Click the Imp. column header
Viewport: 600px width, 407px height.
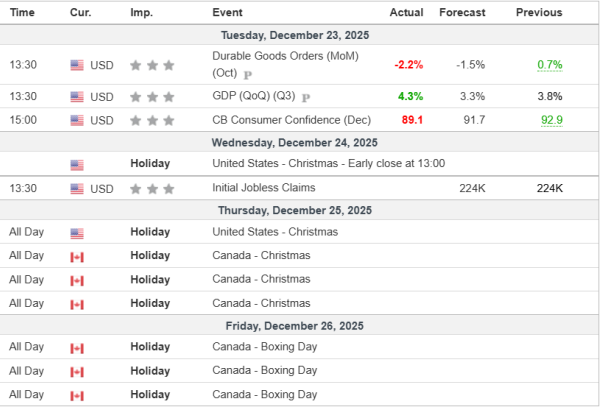(x=142, y=12)
